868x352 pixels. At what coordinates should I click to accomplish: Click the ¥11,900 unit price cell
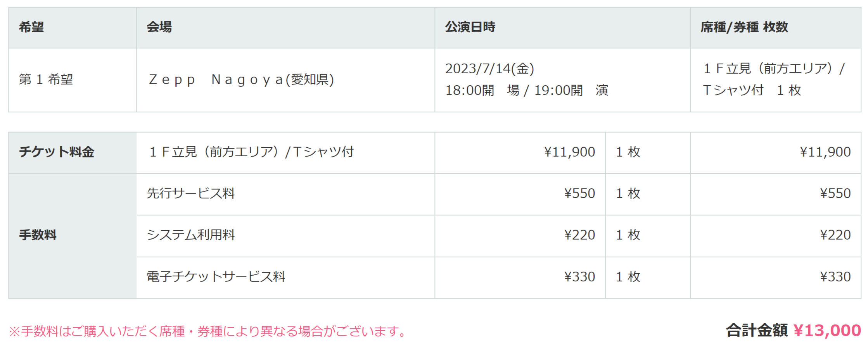[x=520, y=153]
